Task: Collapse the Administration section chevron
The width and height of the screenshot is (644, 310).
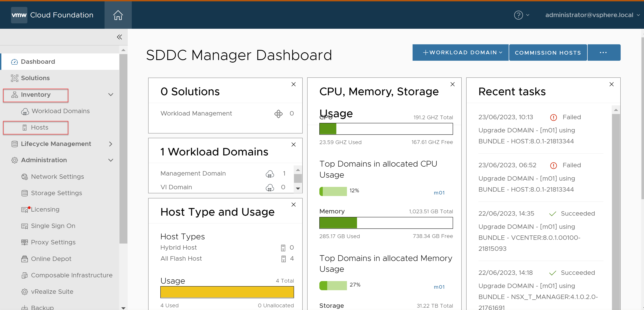Action: 110,160
